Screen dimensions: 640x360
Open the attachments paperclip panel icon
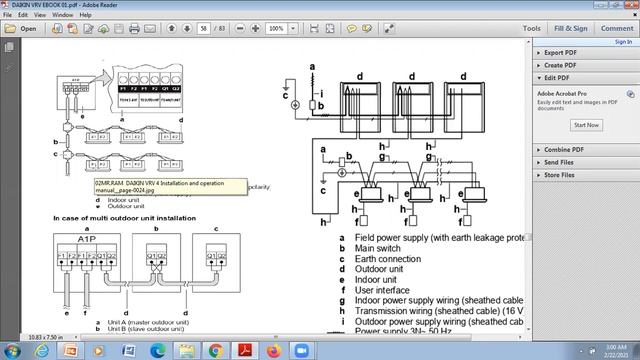(x=9, y=67)
